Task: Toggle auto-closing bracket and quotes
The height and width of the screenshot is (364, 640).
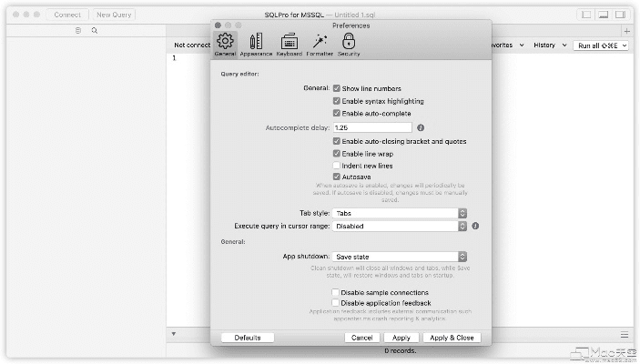Action: [x=336, y=141]
